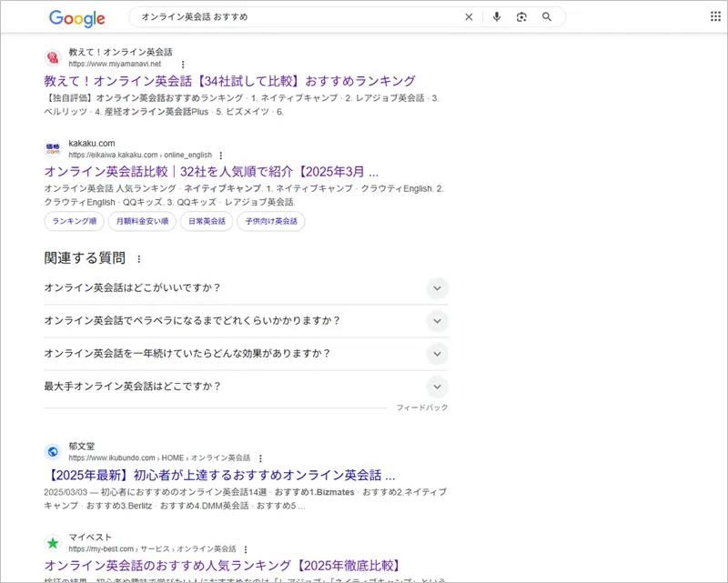This screenshot has width=728, height=583.
Task: Clear the search box text
Action: tap(469, 17)
